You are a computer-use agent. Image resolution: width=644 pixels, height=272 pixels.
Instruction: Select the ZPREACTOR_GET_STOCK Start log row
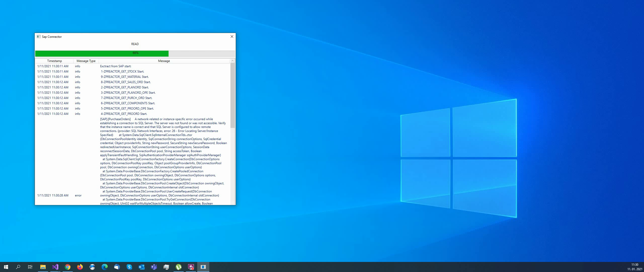(x=123, y=72)
